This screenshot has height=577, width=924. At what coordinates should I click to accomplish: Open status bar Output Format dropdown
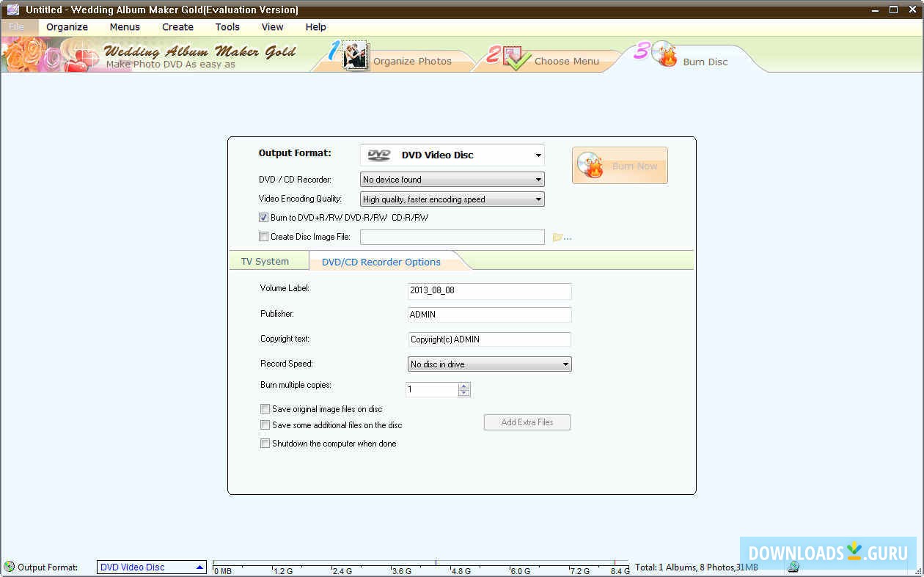[152, 567]
